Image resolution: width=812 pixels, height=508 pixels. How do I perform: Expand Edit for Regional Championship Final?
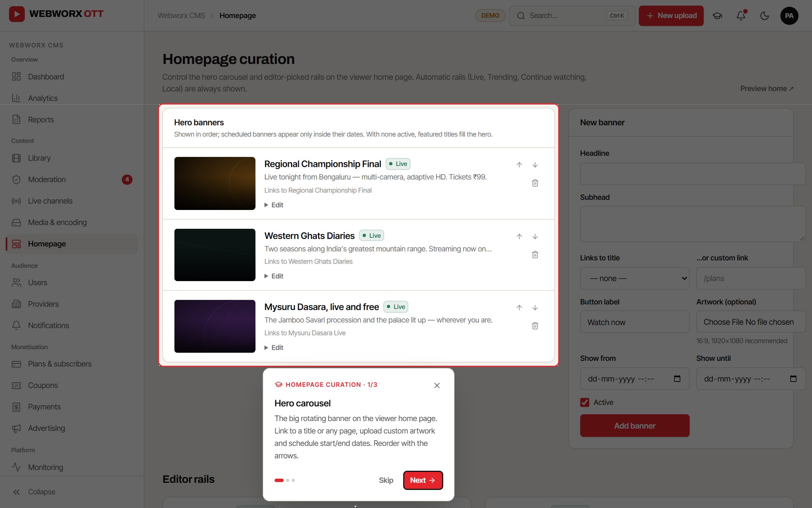274,205
